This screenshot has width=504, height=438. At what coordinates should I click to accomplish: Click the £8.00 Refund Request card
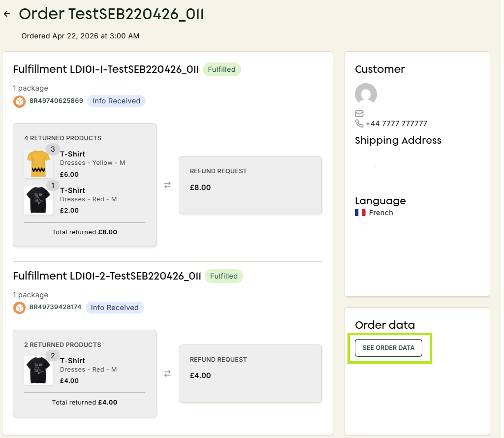250,185
